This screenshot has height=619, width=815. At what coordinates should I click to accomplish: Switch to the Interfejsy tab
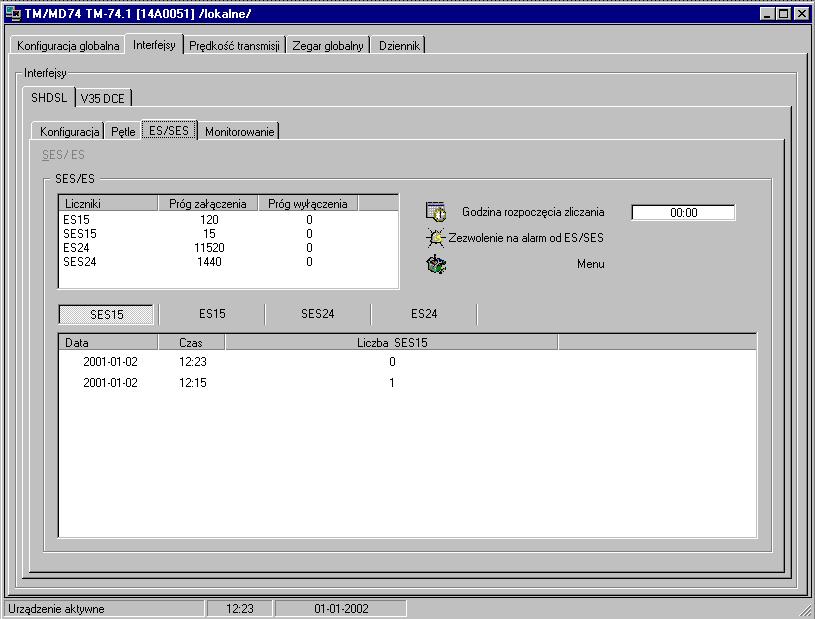154,45
